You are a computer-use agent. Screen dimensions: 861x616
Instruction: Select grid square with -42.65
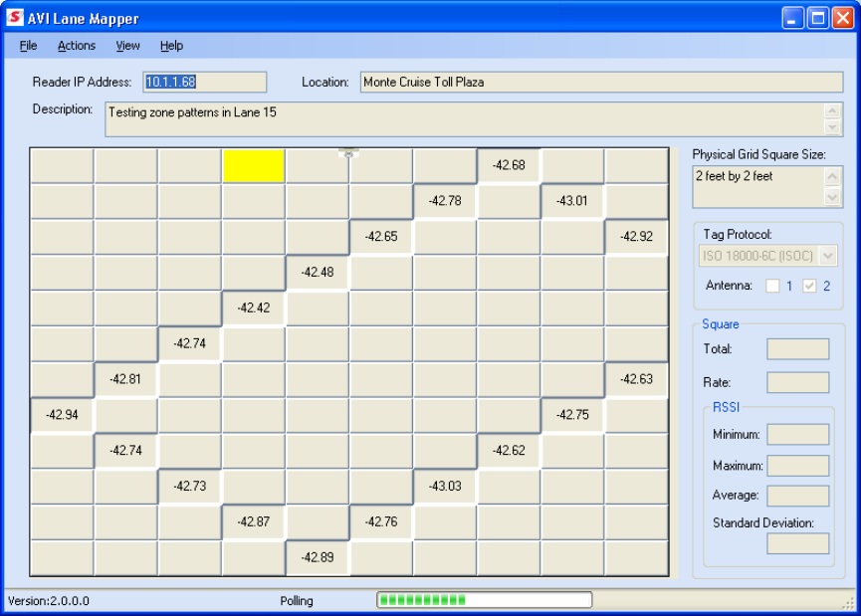tap(381, 237)
